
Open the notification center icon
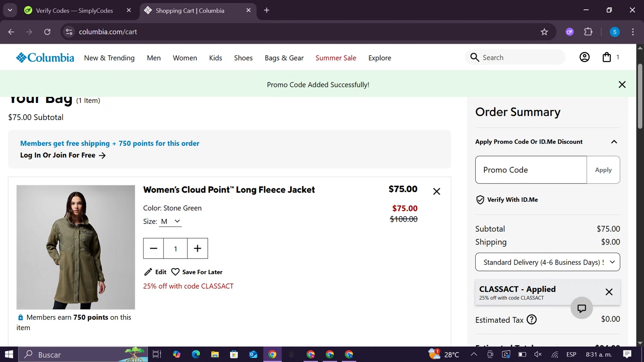point(627,354)
